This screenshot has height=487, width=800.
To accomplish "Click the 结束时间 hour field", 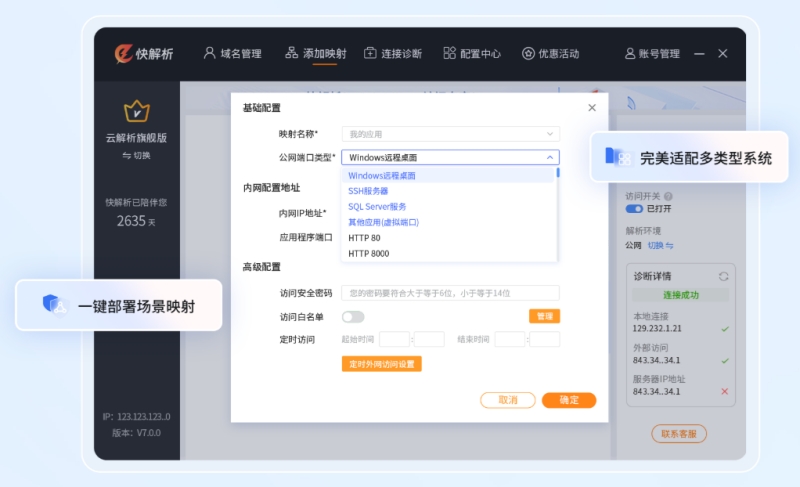I will pos(510,340).
